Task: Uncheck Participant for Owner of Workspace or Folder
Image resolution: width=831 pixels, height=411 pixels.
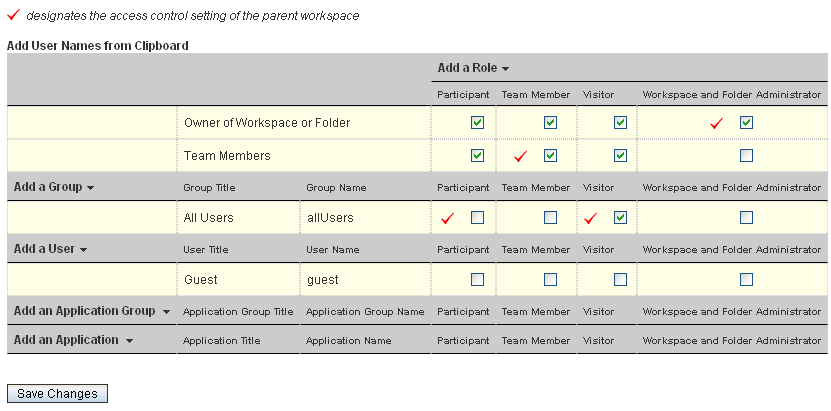Action: pos(477,123)
